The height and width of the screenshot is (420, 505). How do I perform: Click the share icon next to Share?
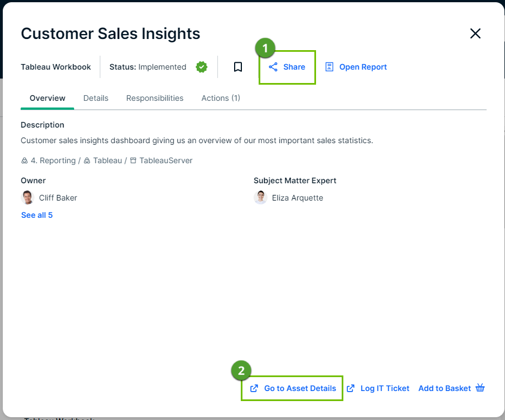point(273,67)
